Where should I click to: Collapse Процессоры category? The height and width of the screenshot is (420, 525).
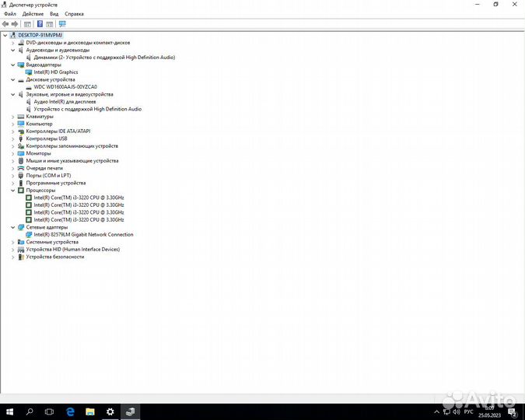click(13, 191)
